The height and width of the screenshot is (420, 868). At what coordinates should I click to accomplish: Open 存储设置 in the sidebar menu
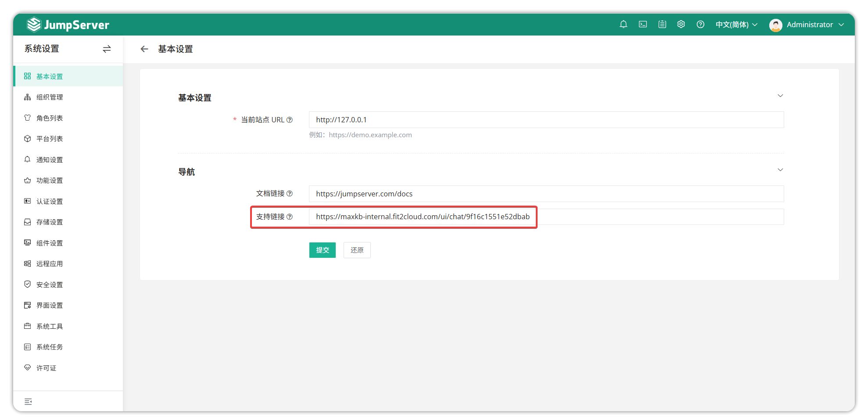(68, 222)
